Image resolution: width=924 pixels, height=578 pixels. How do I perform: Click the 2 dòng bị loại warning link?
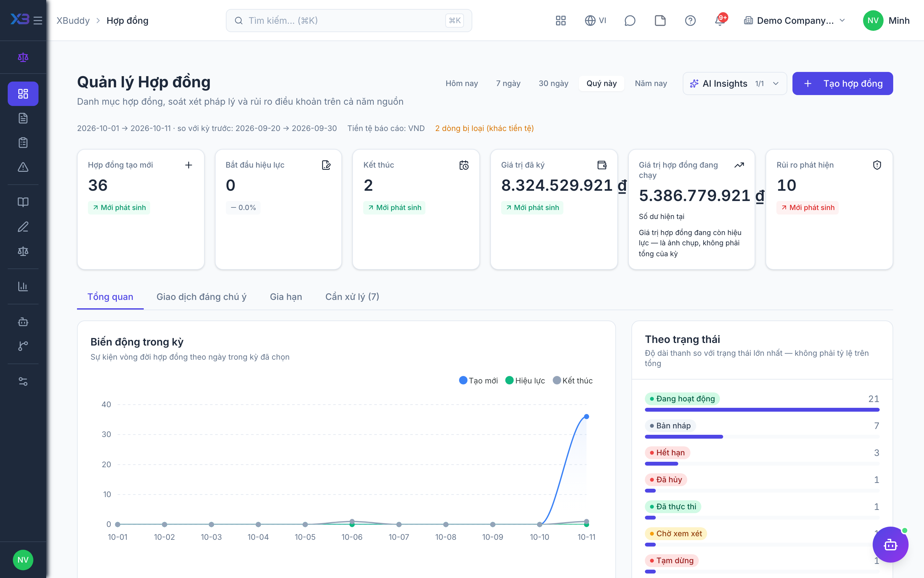(484, 128)
